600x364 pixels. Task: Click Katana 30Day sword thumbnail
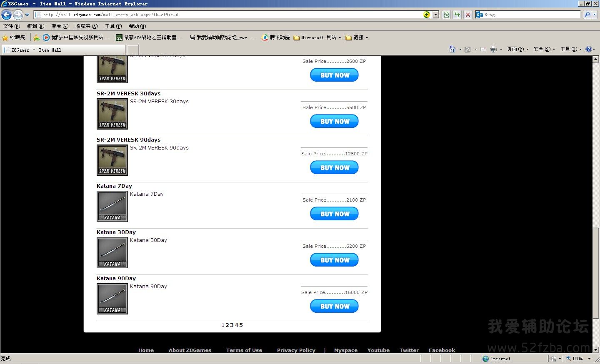(x=112, y=253)
